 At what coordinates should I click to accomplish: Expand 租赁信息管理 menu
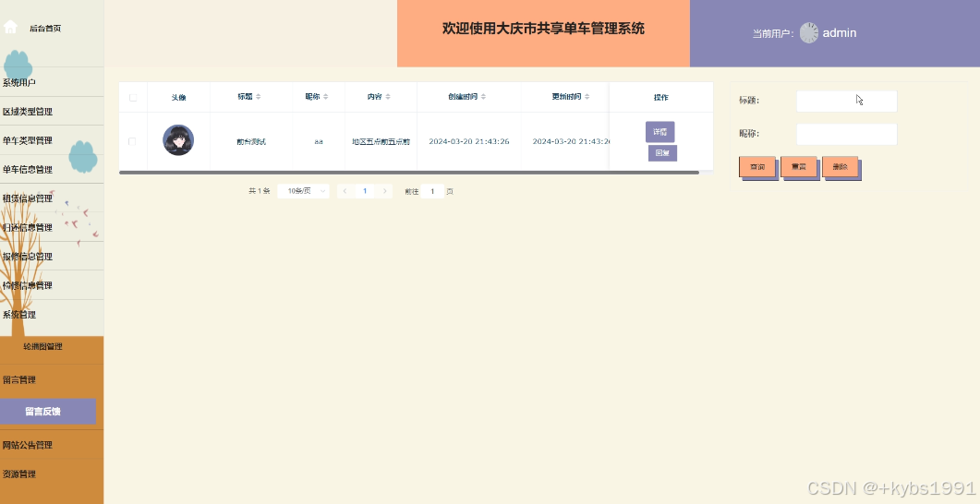[x=52, y=198]
